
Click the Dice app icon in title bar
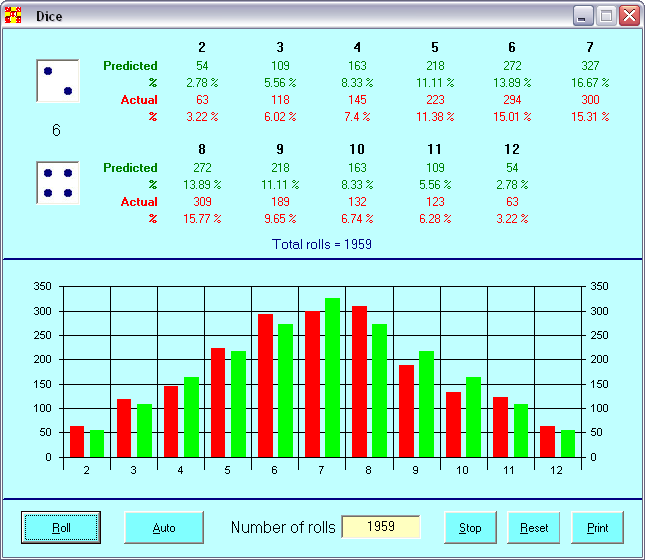[13, 15]
